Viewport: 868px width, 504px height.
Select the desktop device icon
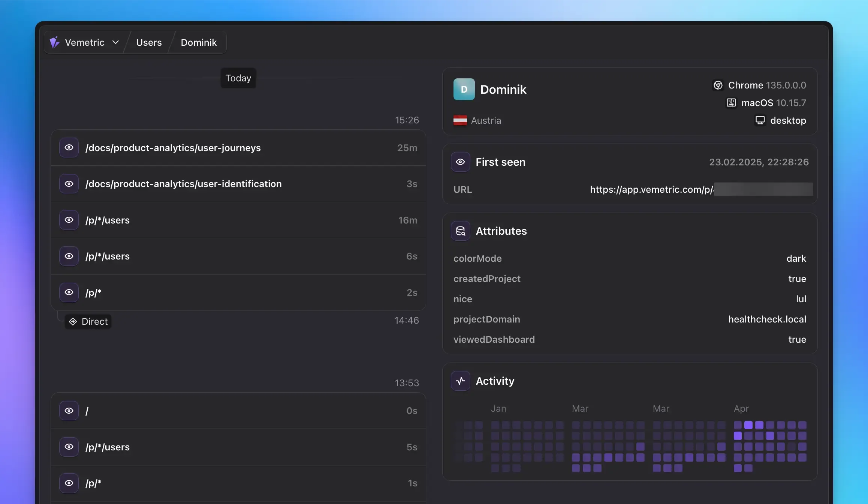[760, 120]
